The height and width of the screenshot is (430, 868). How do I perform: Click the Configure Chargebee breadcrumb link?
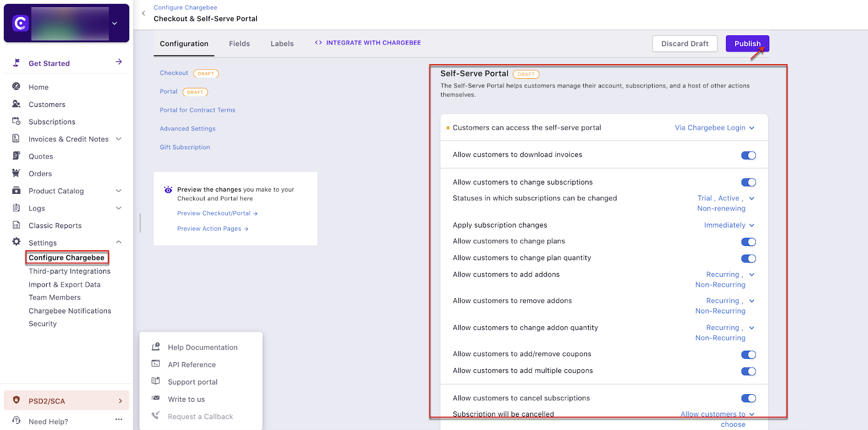[x=186, y=8]
